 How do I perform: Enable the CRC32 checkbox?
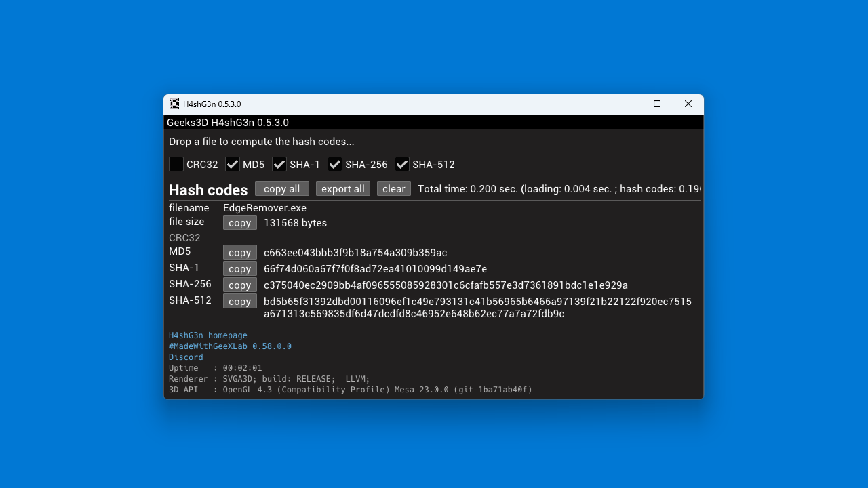click(x=176, y=164)
